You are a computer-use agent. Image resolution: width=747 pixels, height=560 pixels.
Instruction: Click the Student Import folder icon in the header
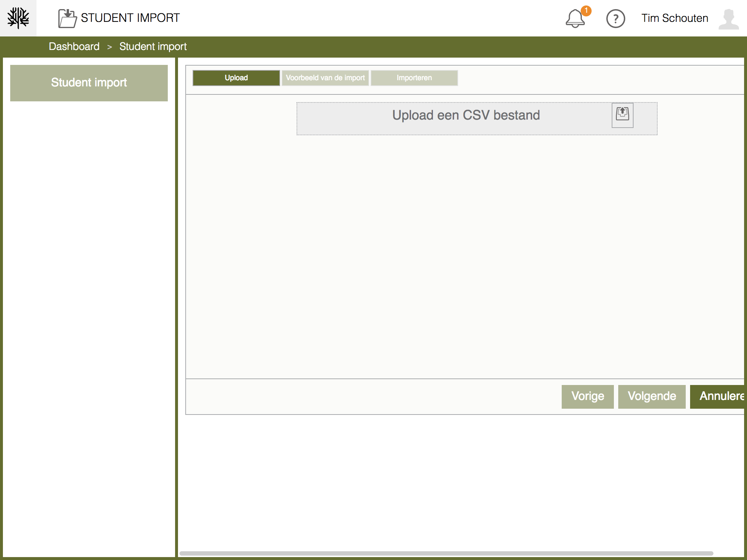(x=67, y=16)
